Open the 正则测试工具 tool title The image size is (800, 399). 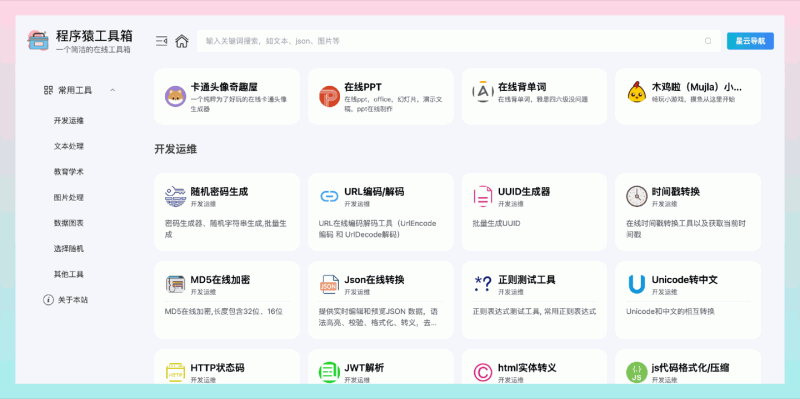527,280
